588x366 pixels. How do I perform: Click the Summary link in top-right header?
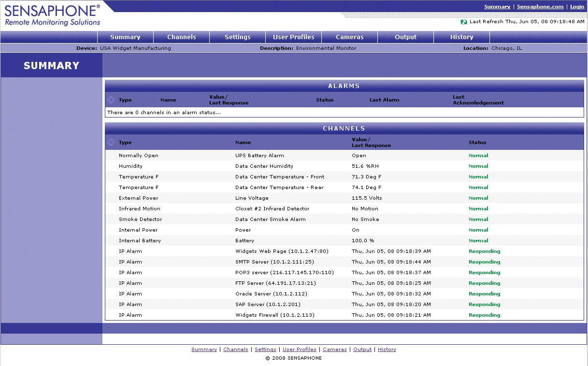coord(497,7)
